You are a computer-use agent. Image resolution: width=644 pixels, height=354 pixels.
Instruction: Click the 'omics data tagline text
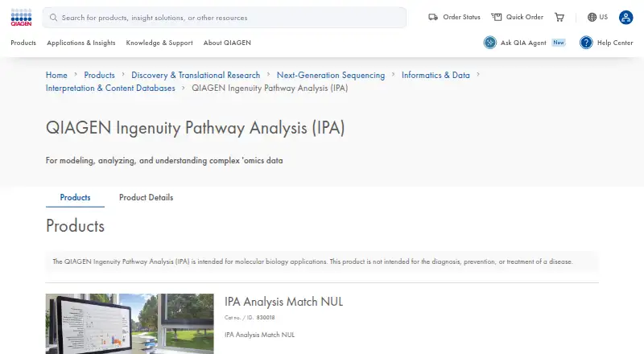click(164, 161)
